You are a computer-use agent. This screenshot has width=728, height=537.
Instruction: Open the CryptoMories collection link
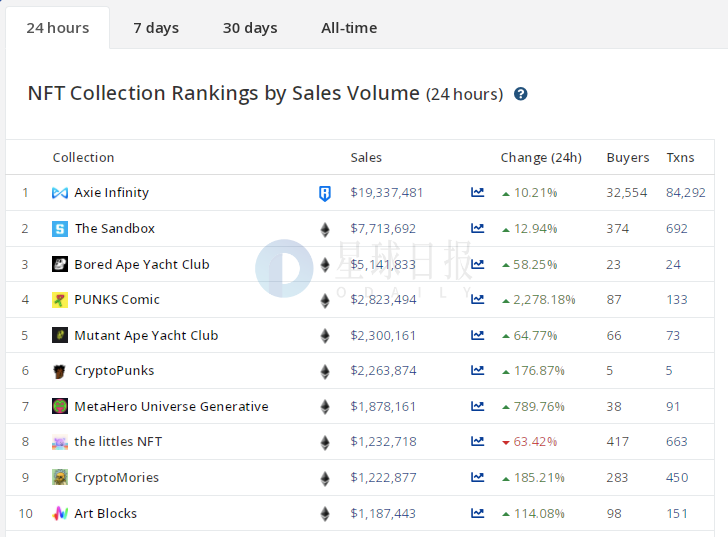(x=117, y=478)
